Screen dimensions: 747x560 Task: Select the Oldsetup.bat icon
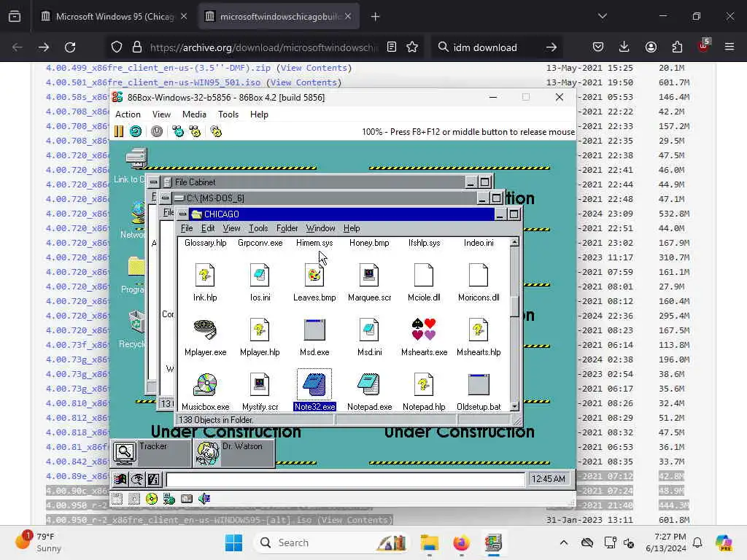pos(479,384)
